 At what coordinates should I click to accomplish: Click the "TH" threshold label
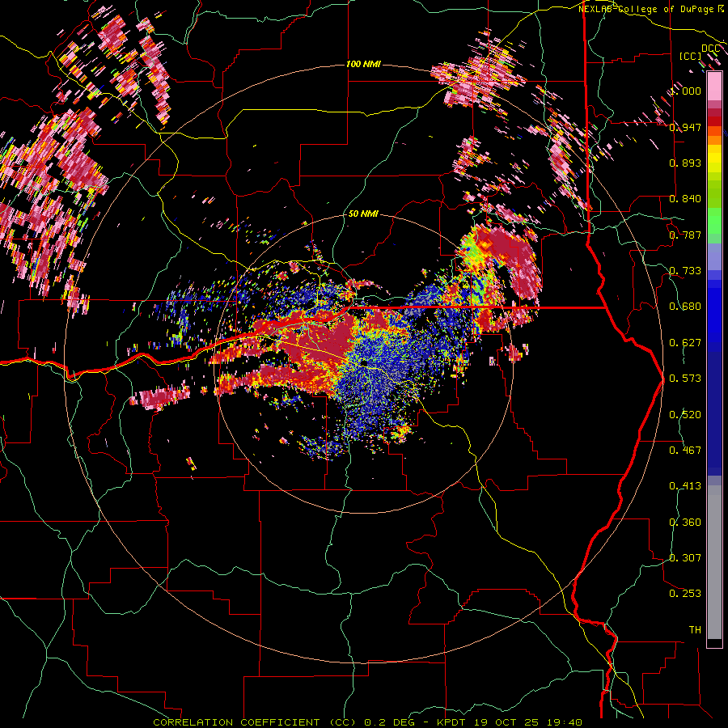click(x=695, y=630)
